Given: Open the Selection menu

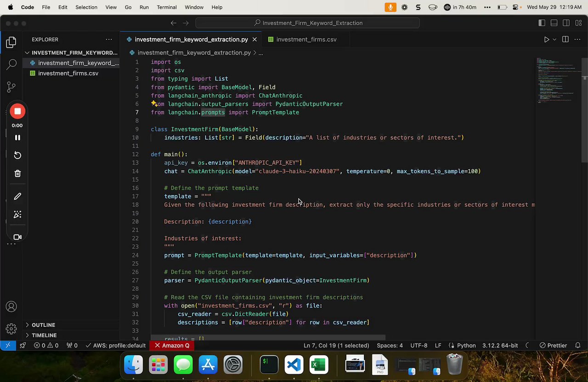Looking at the screenshot, I should coord(86,7).
